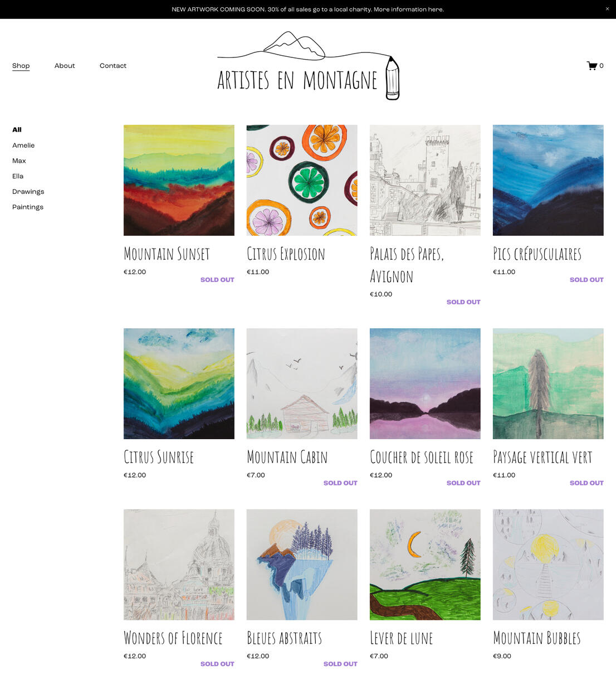Image resolution: width=616 pixels, height=685 pixels.
Task: Show only Ella's artwork
Action: (18, 176)
